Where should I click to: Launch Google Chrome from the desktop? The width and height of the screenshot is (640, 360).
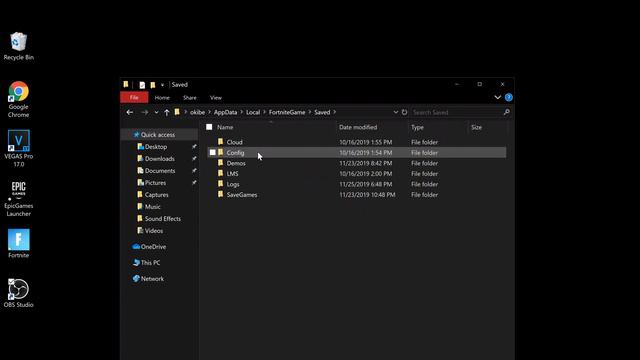pyautogui.click(x=18, y=99)
